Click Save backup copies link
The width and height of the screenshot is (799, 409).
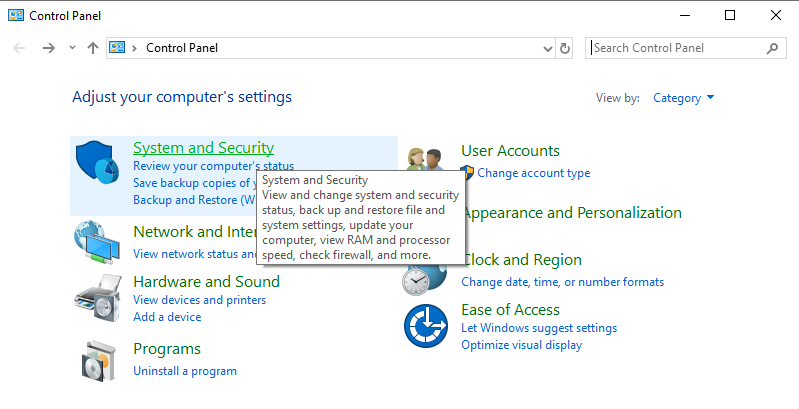point(197,183)
